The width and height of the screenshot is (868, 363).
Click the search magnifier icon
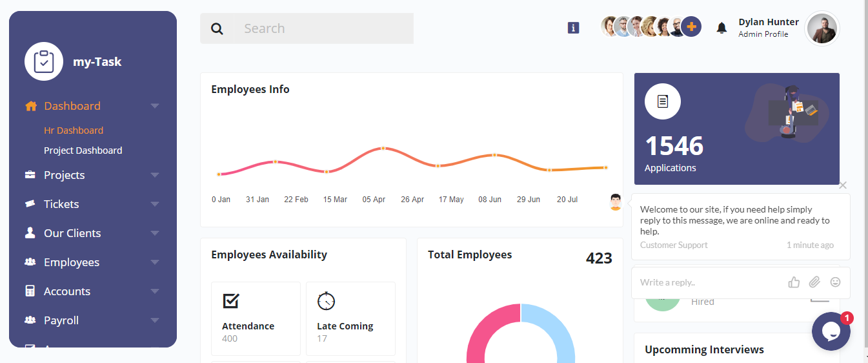(217, 29)
